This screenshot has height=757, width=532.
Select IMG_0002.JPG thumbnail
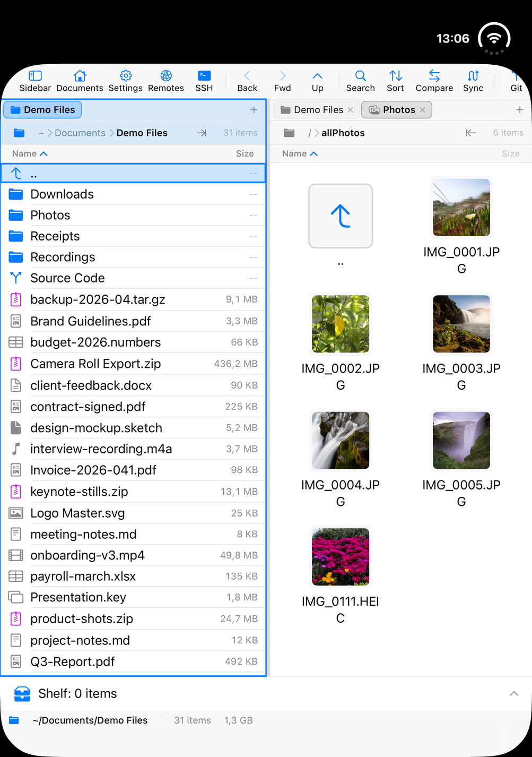point(341,324)
